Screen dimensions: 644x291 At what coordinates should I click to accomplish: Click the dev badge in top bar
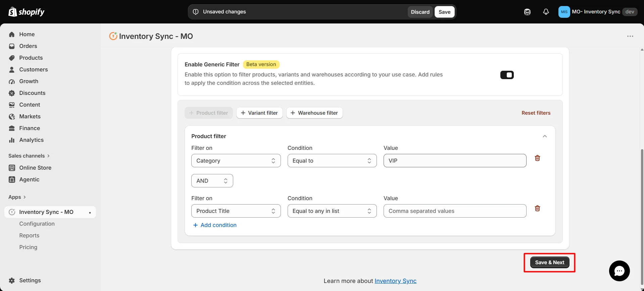point(630,12)
